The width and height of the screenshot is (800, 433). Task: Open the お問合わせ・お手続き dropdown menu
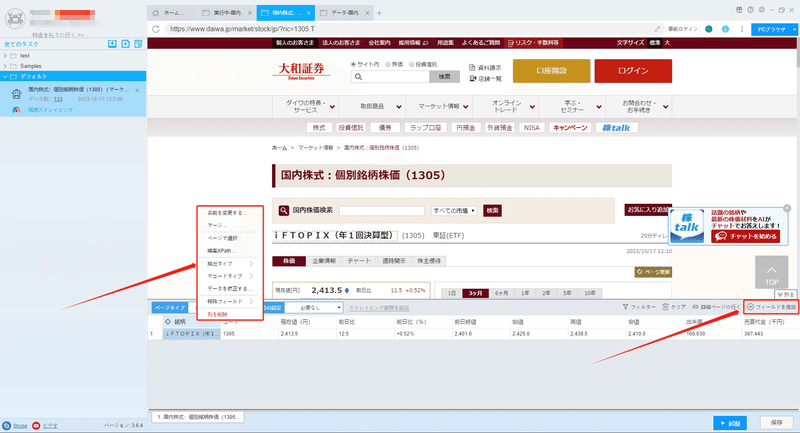(639, 107)
